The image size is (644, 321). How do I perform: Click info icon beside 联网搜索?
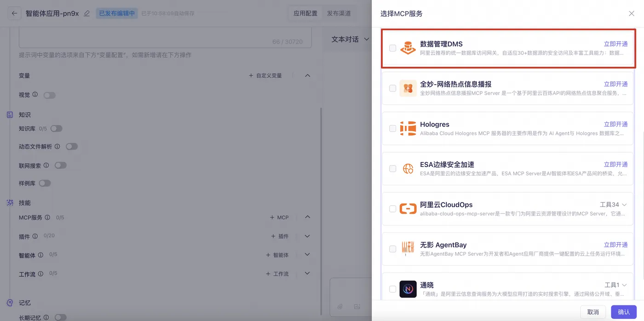point(46,165)
